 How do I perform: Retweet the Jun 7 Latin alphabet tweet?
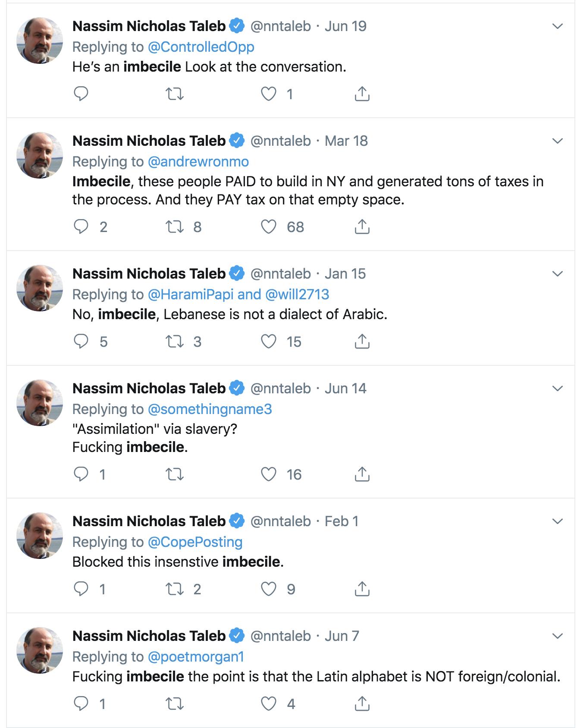coord(175,703)
